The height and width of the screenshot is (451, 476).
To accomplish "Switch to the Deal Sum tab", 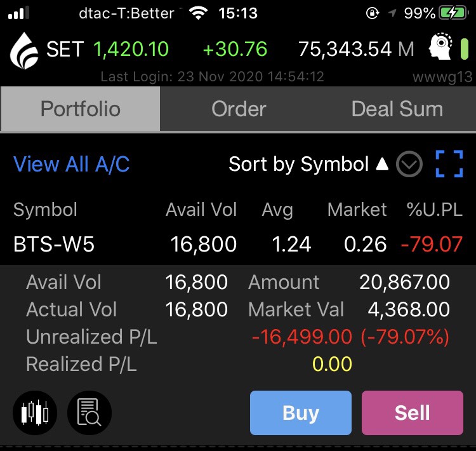I will point(397,109).
